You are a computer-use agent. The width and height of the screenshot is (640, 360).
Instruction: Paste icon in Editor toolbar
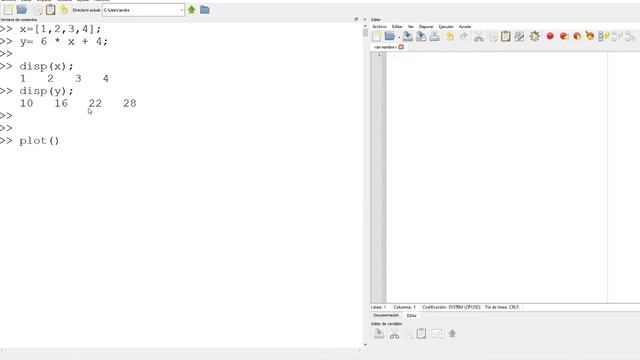click(x=506, y=37)
